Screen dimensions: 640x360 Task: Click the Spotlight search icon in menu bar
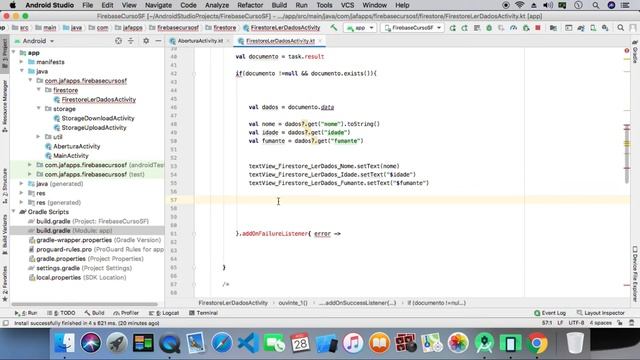pyautogui.click(x=596, y=5)
